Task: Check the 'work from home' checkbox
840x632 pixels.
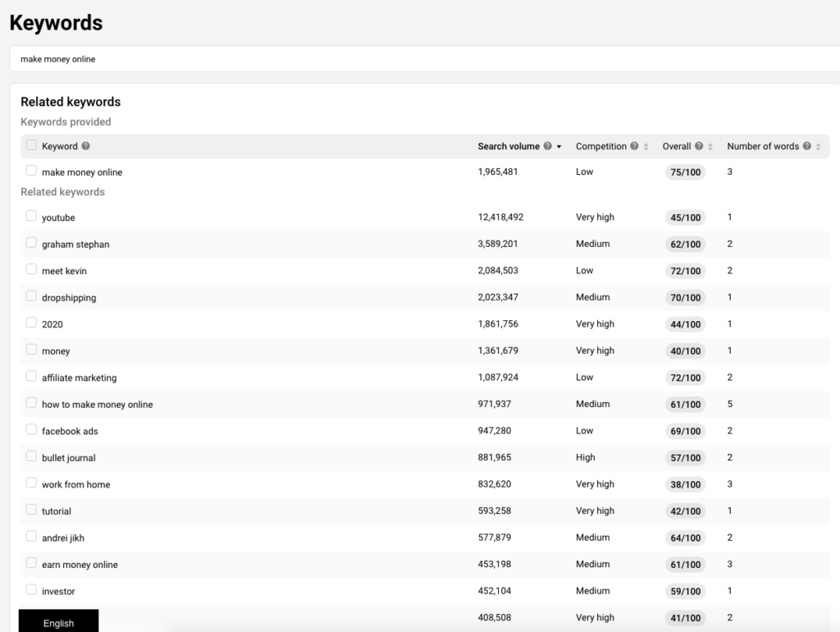Action: click(x=31, y=483)
